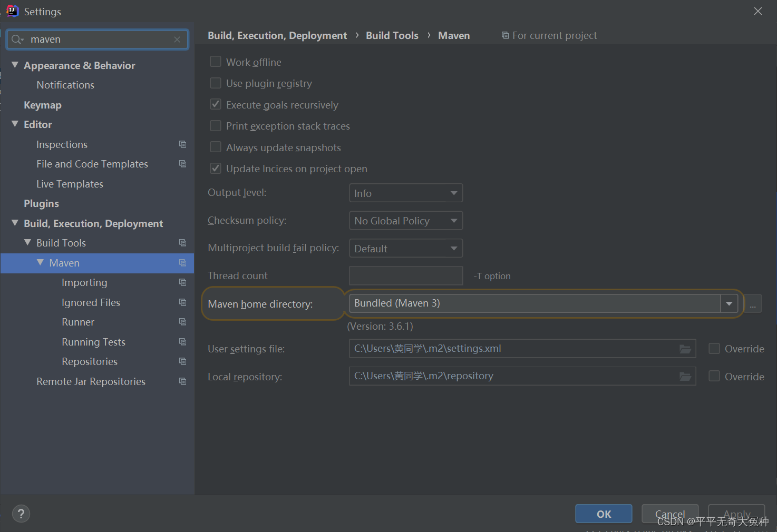
Task: Collapse the Editor tree node
Action: point(15,124)
